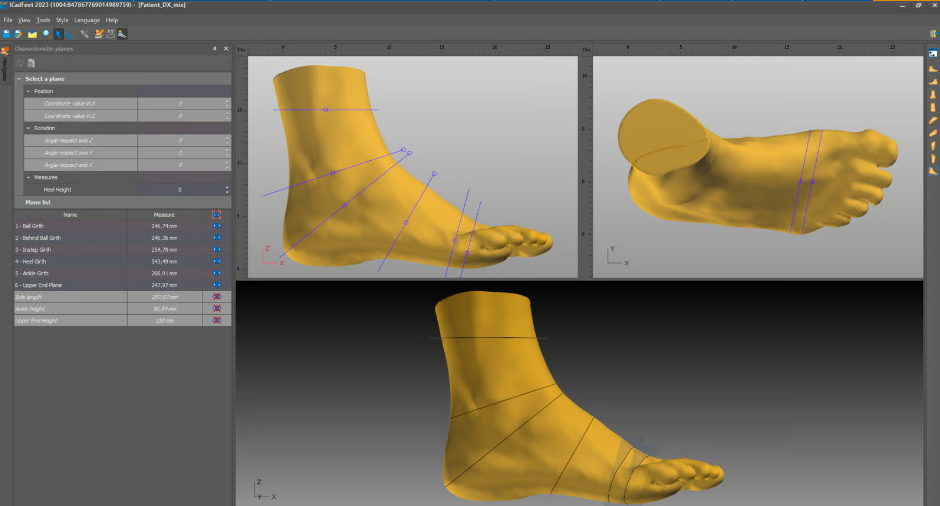Select the third foot view icon (back view)
940x506 pixels.
coord(933,95)
